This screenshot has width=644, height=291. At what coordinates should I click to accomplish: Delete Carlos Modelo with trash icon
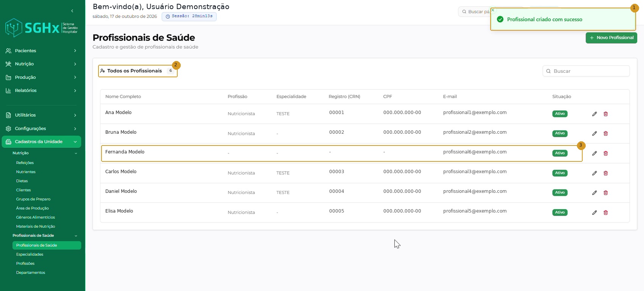click(x=605, y=173)
